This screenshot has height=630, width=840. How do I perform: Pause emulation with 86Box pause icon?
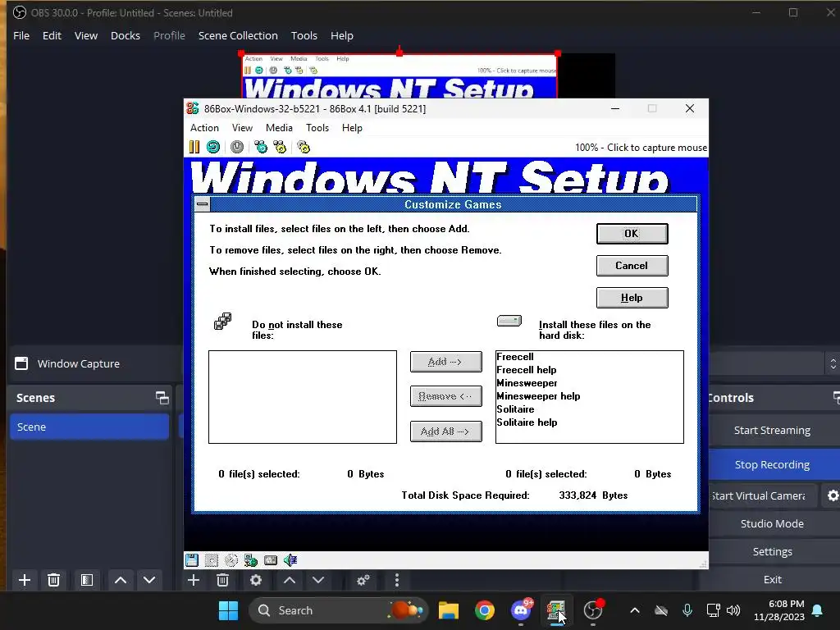(194, 147)
